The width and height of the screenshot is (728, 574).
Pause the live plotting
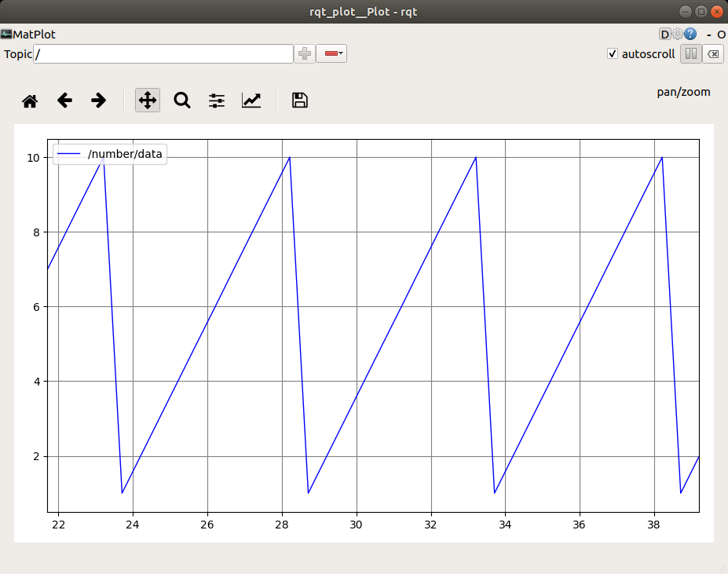pyautogui.click(x=691, y=53)
